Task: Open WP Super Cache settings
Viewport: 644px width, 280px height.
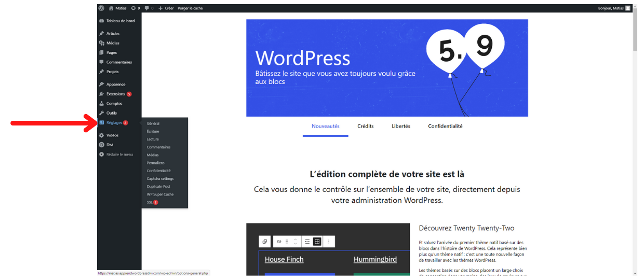Action: pyautogui.click(x=160, y=194)
